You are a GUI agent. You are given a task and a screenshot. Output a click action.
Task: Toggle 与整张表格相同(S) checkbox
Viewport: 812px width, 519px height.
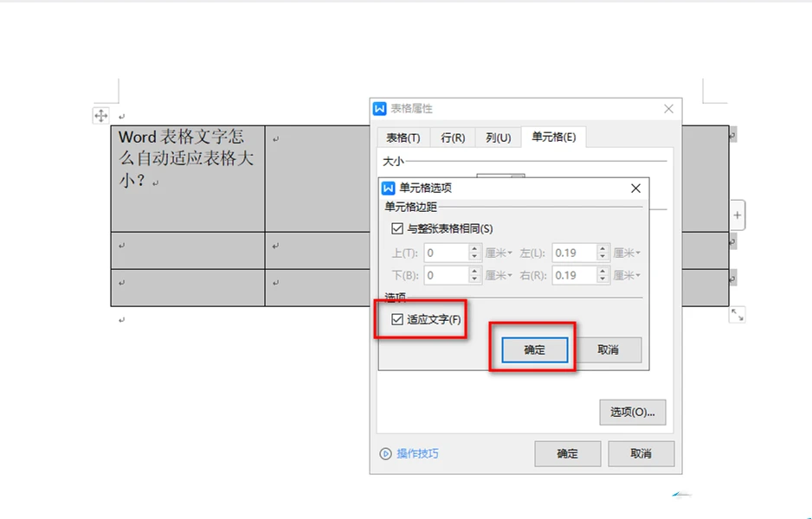click(397, 228)
